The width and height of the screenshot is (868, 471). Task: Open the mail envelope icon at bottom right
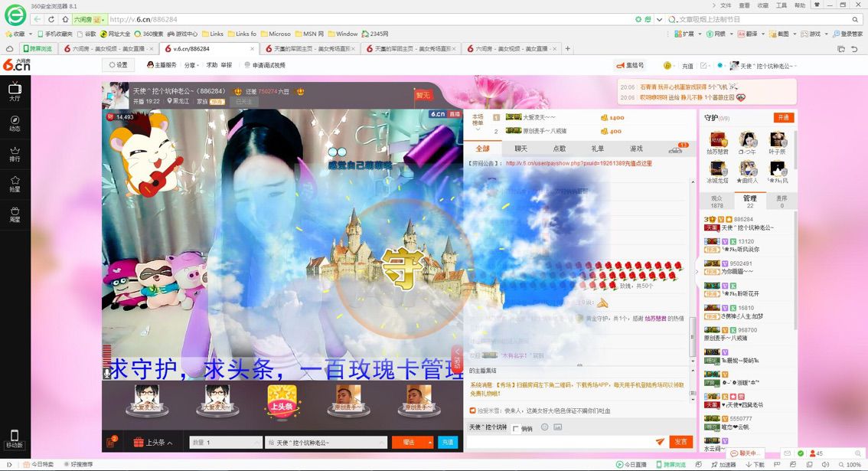(787, 453)
